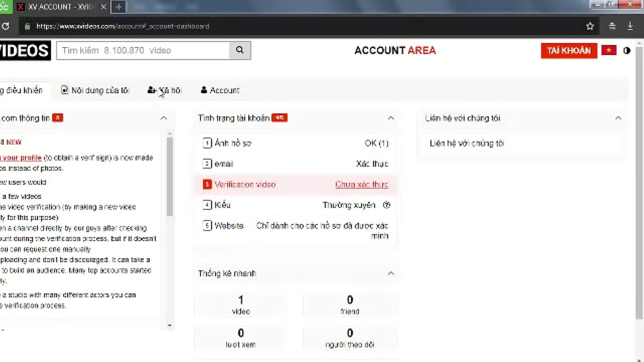644x362 pixels.
Task: Open the Account tab
Action: coord(220,90)
